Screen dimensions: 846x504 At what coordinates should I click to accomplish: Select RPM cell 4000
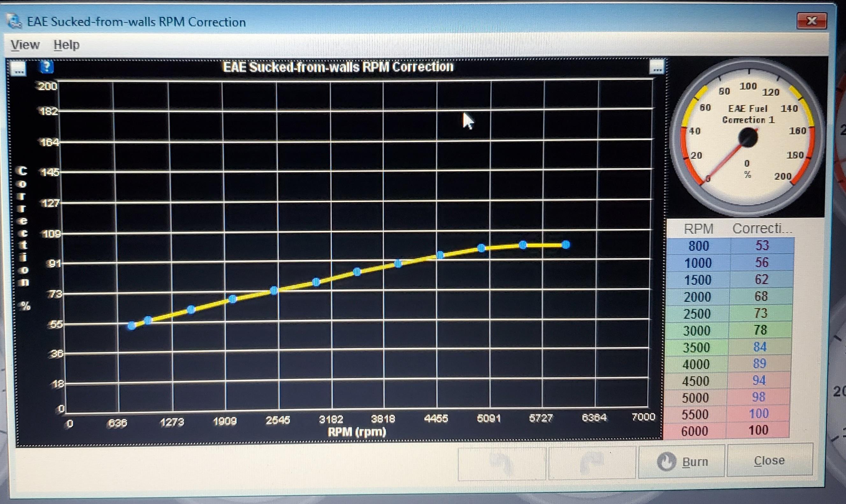pos(696,364)
